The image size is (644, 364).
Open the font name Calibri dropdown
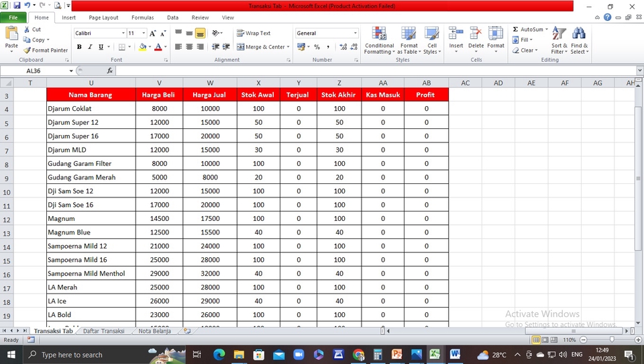click(123, 34)
